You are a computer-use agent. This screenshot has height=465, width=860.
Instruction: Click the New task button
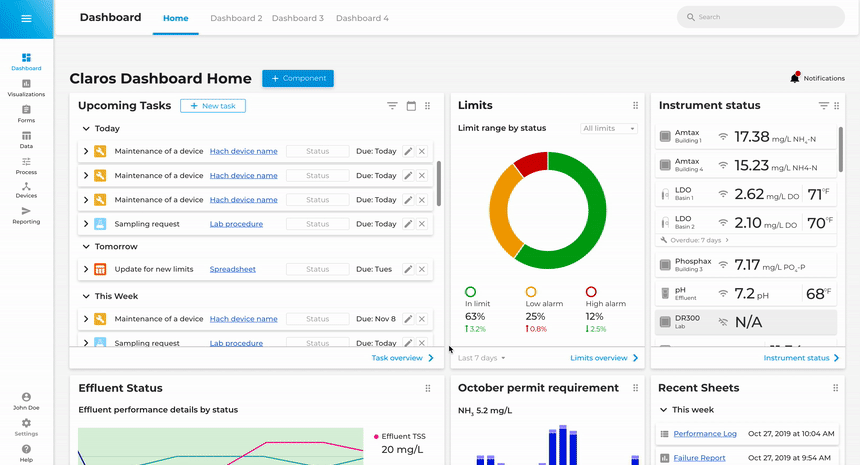[x=213, y=106]
